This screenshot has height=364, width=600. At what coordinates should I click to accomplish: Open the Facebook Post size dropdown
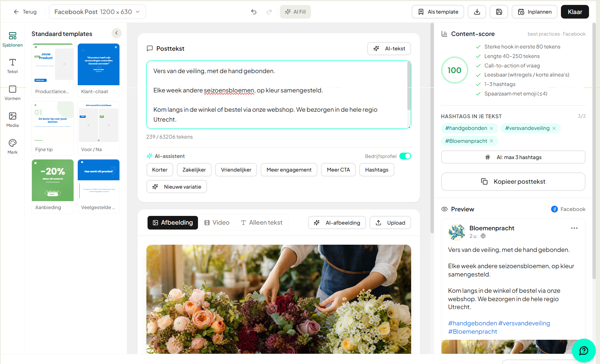pyautogui.click(x=97, y=12)
